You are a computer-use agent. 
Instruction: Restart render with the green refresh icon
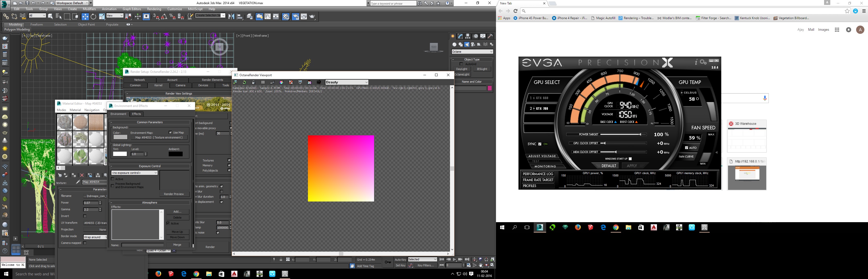pos(244,82)
